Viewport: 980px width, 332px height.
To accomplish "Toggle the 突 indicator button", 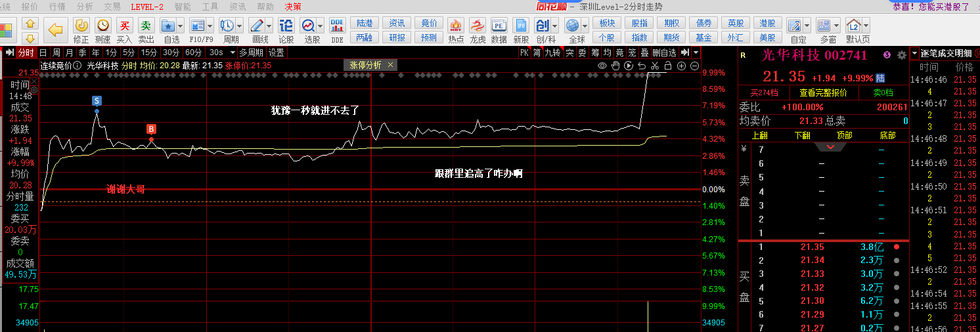I will (x=570, y=52).
